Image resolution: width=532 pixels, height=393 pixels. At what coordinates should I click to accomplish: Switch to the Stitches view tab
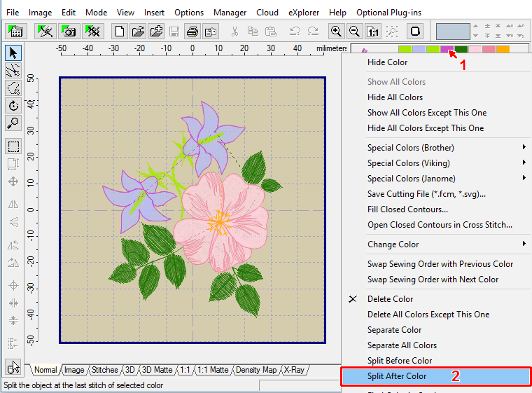tap(104, 370)
